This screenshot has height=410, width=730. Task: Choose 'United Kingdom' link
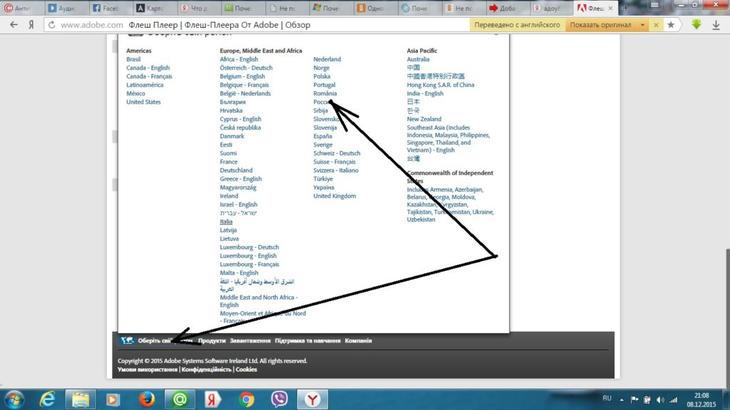pyautogui.click(x=335, y=196)
